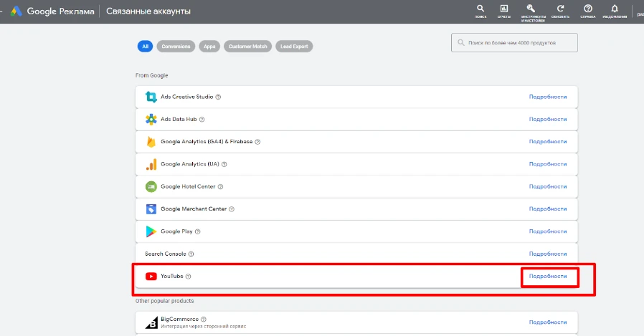Click the Ads Creative Studio row name
The height and width of the screenshot is (336, 644).
(187, 97)
